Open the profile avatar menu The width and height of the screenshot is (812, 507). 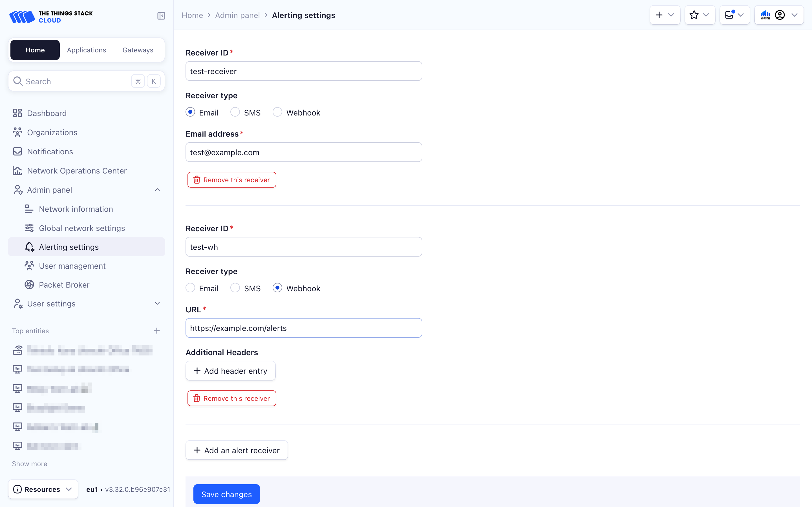click(780, 15)
